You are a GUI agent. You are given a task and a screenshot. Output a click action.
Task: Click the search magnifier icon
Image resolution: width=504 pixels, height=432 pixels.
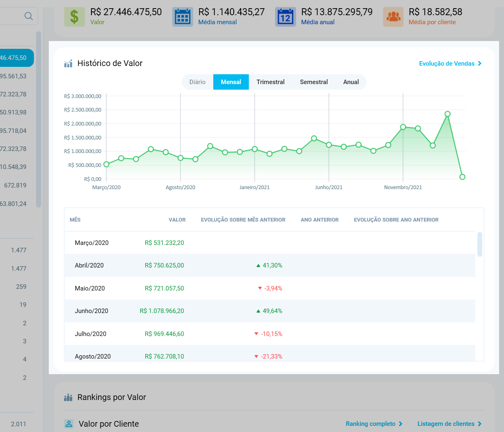[x=28, y=16]
